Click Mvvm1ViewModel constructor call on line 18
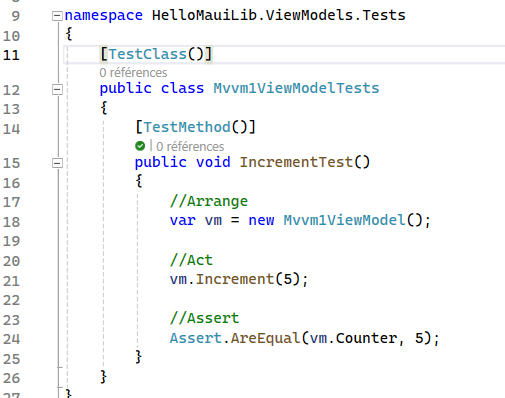This screenshot has width=505, height=398. click(x=345, y=220)
